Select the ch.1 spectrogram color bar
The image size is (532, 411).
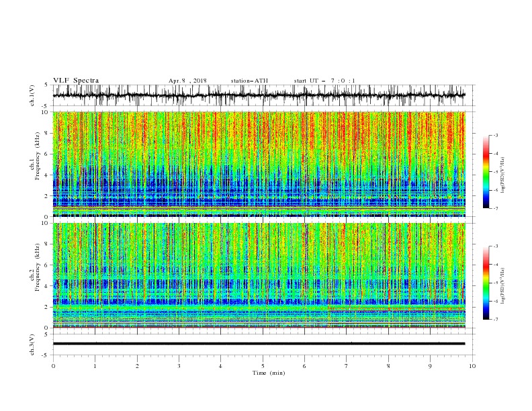[486, 172]
